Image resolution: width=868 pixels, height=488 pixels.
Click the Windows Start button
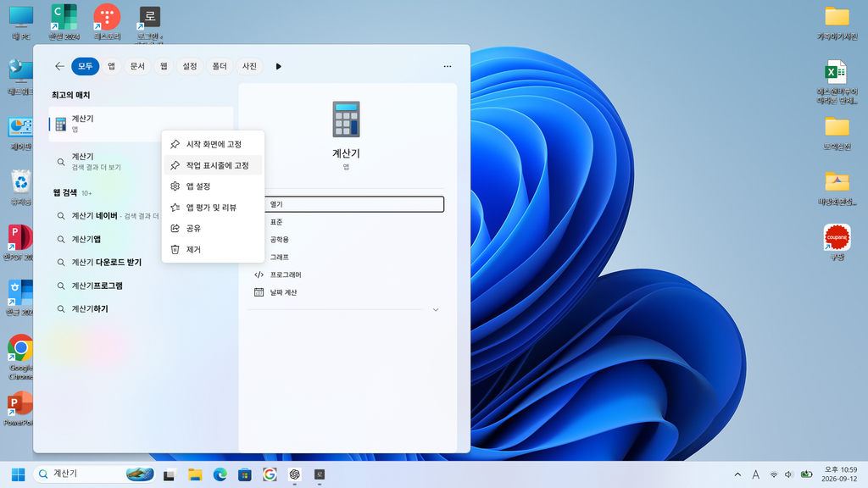coord(19,474)
